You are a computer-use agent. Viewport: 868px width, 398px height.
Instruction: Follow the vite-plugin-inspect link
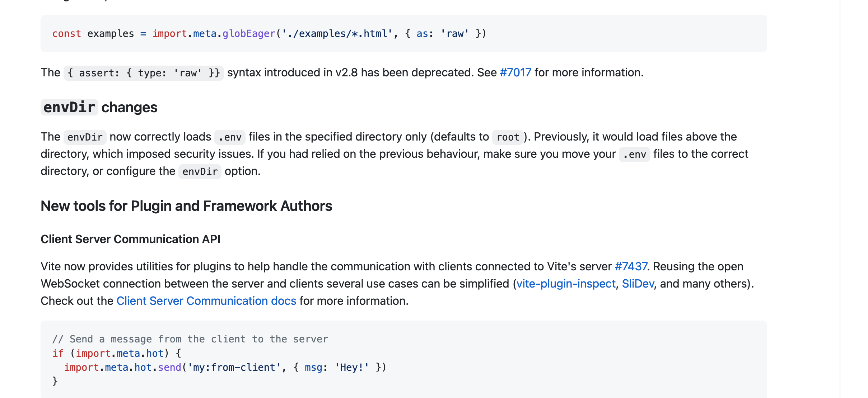point(566,284)
